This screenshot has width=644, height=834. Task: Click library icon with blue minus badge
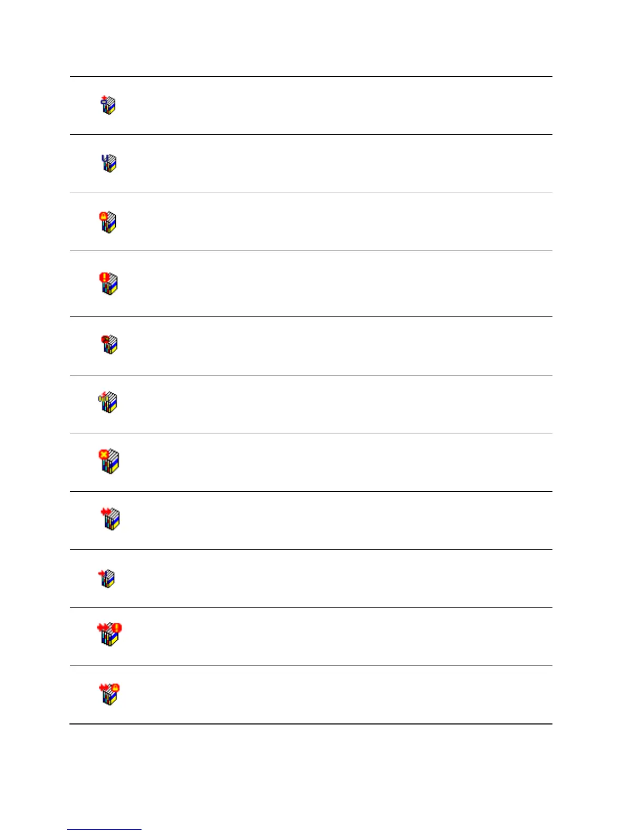[108, 105]
